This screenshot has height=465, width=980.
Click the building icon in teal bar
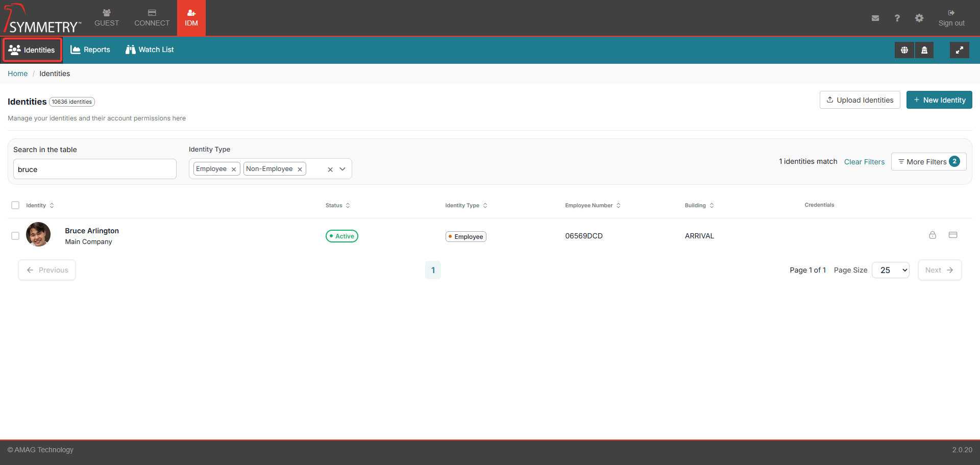click(x=924, y=50)
